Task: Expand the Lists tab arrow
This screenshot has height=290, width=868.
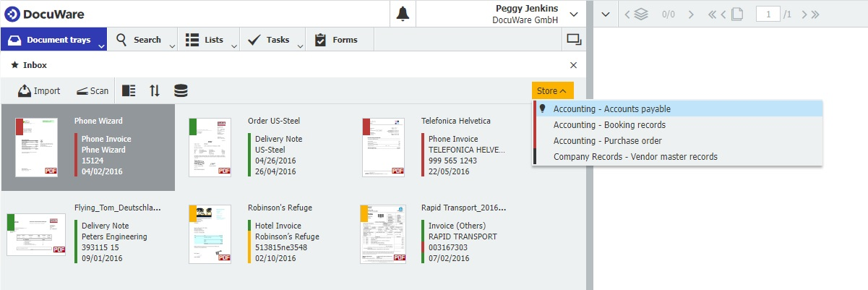Action: (234, 46)
